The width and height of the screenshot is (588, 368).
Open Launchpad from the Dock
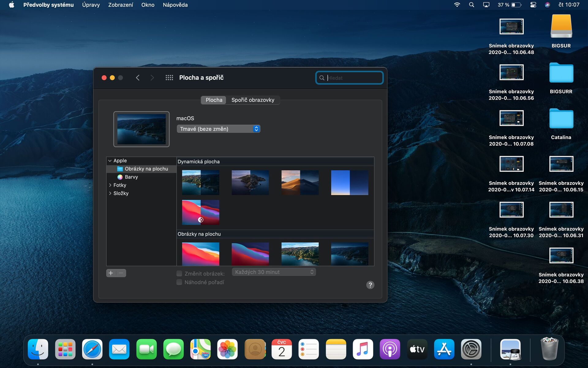click(65, 349)
